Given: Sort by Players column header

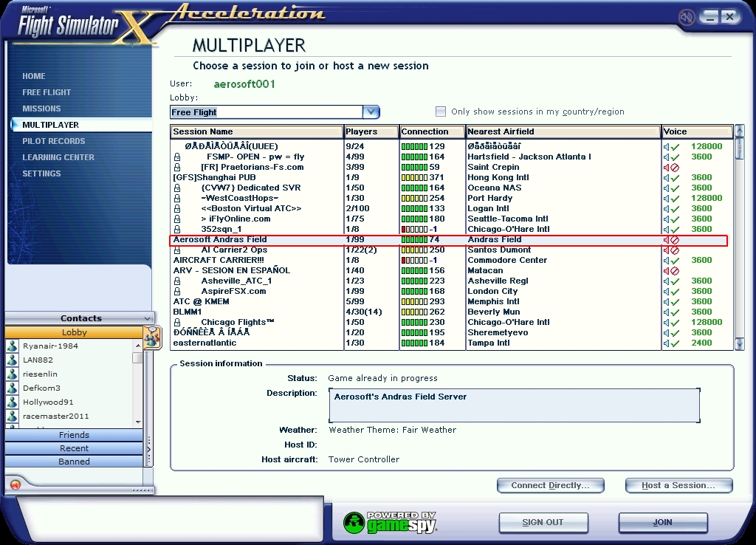Looking at the screenshot, I should [371, 131].
